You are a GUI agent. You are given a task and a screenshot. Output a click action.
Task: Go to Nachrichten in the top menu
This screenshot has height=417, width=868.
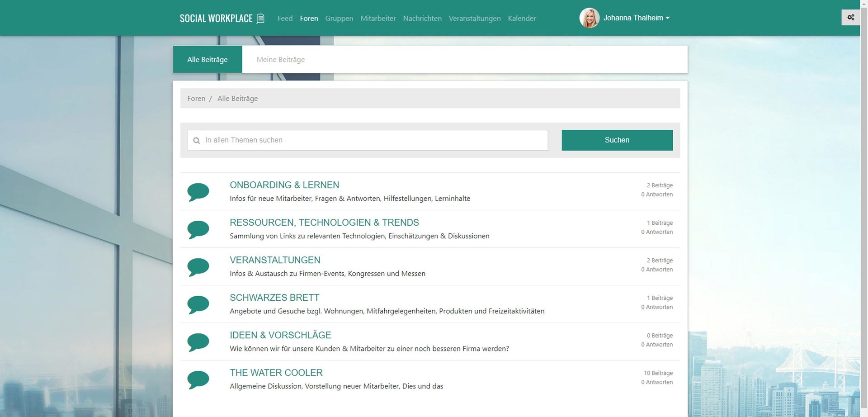(422, 19)
